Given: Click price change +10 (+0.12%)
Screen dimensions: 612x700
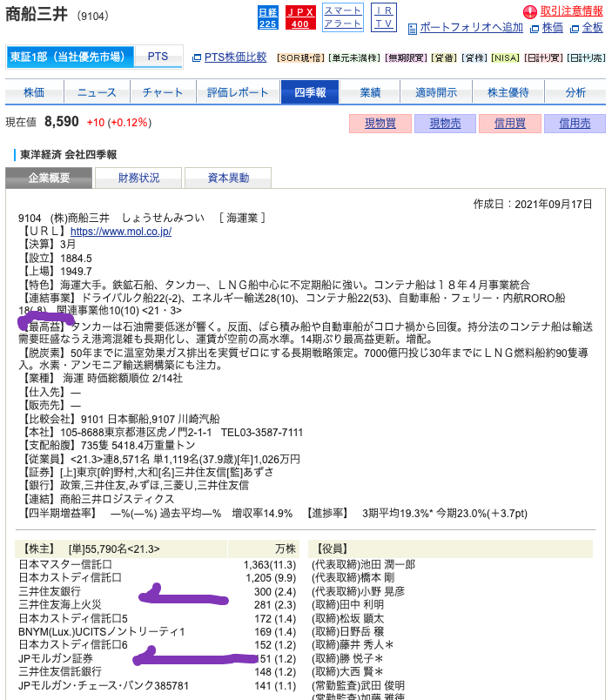Looking at the screenshot, I should pos(119,122).
